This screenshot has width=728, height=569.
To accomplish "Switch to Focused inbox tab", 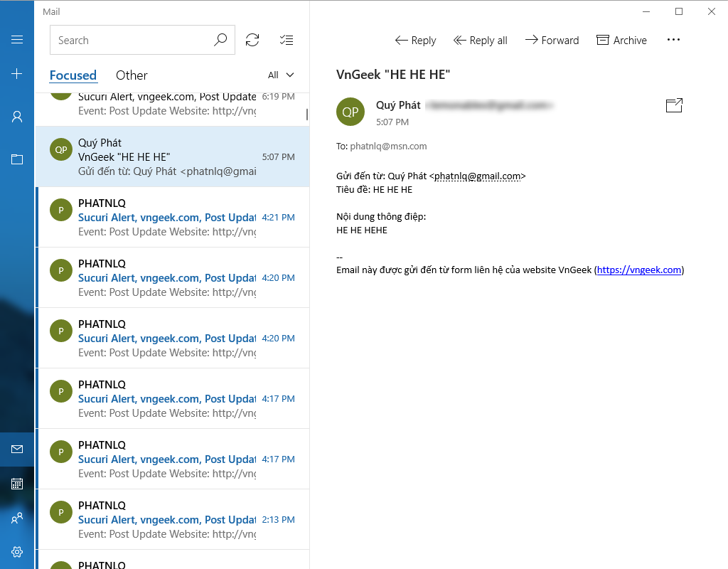I will click(73, 75).
